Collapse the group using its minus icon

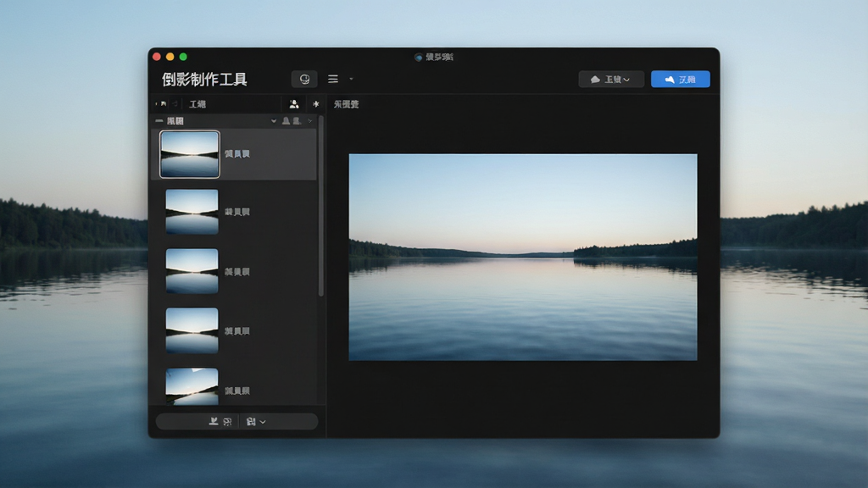click(159, 120)
